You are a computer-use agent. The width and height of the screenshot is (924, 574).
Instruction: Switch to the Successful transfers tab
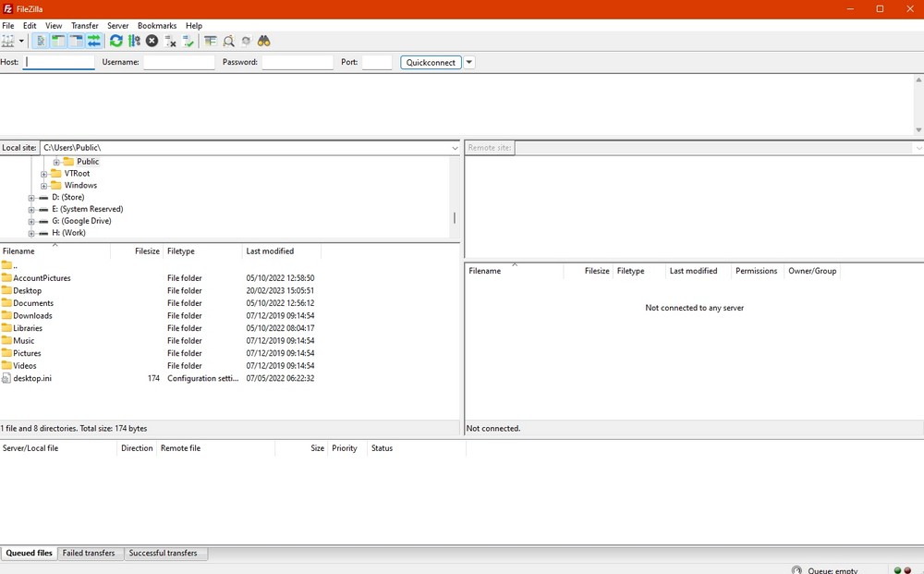(x=164, y=553)
